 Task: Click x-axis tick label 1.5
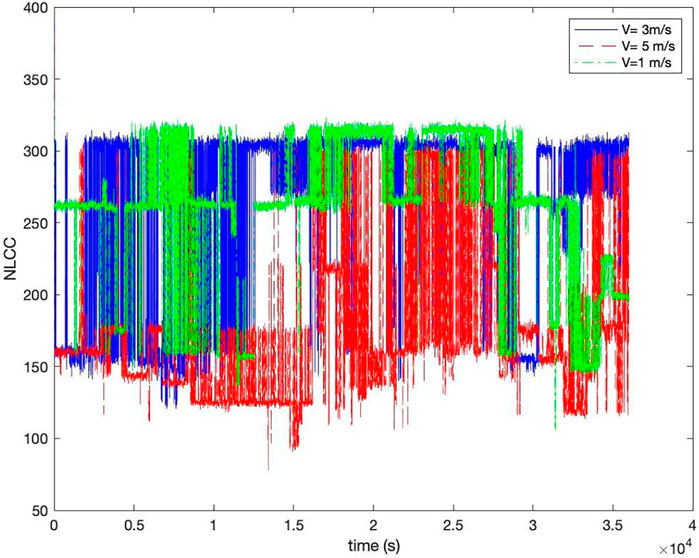294,525
